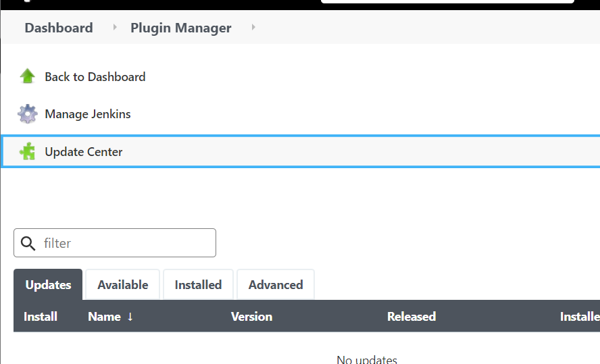Click the Manage Jenkins gear icon

point(28,113)
